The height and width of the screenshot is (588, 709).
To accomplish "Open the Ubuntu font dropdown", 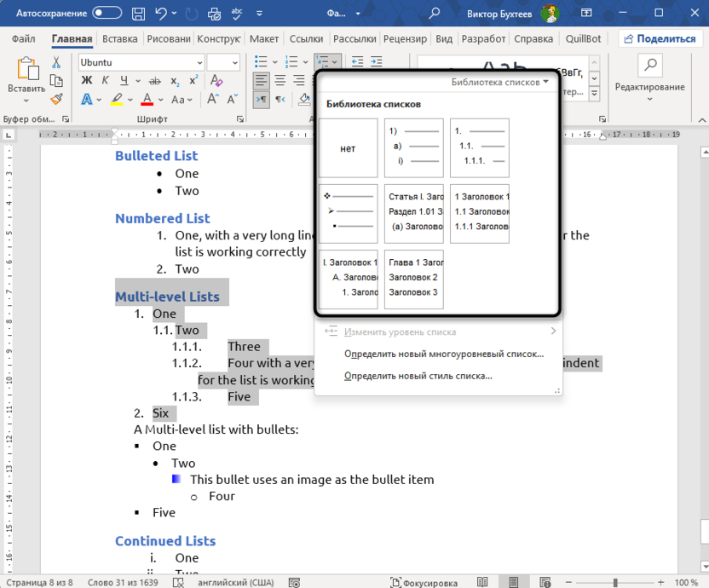I will tap(199, 64).
